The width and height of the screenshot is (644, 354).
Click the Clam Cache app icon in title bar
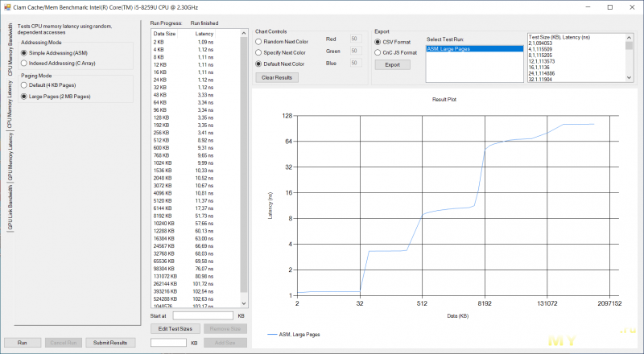[x=7, y=7]
